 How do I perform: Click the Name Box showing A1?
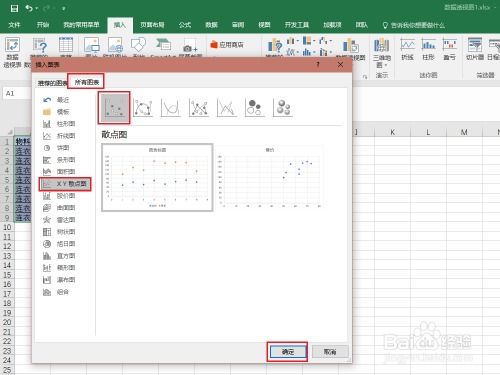17,93
